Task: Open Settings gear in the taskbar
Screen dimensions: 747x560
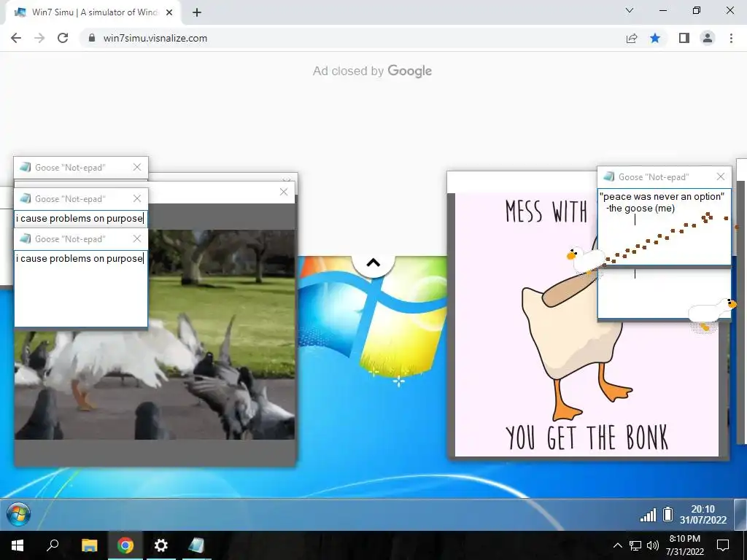Action: click(161, 545)
